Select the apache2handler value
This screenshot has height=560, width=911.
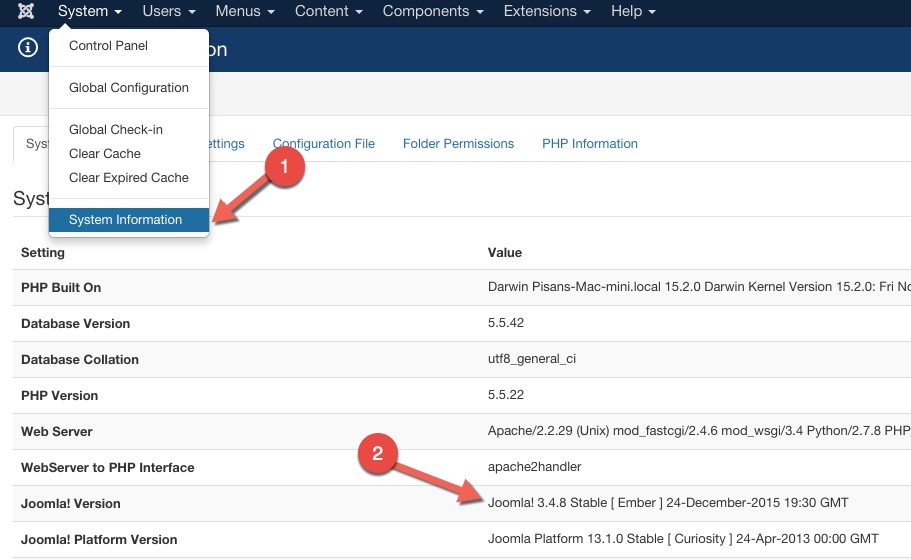click(535, 467)
